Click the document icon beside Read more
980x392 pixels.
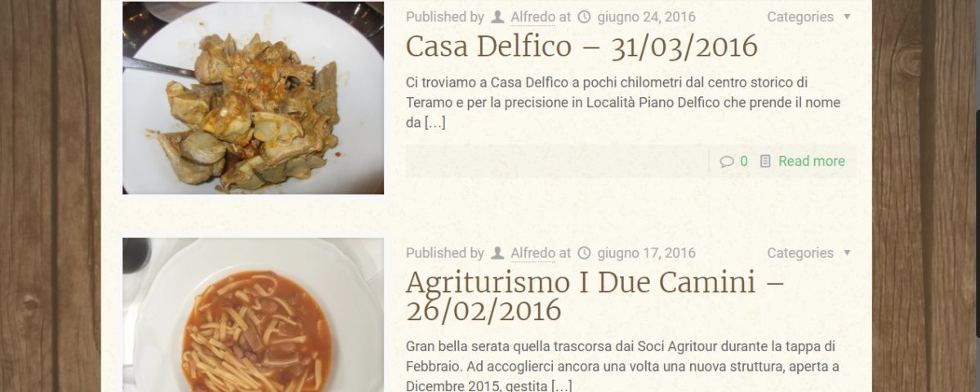point(765,162)
